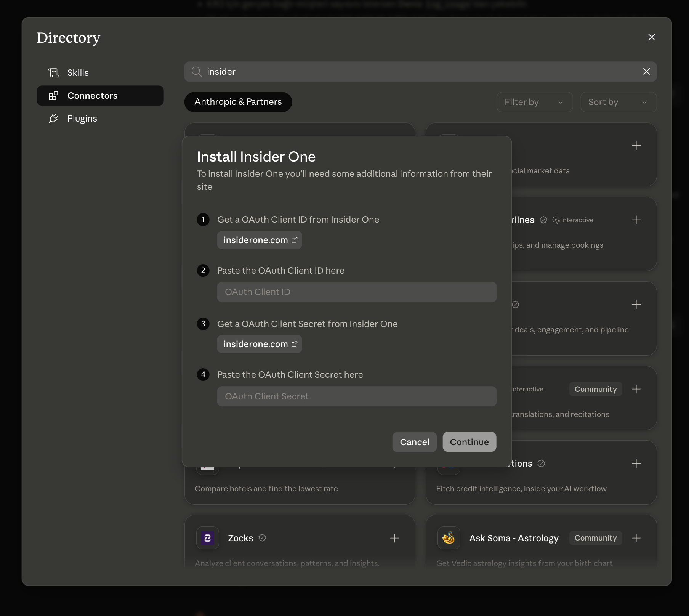Click the 'Install Insider One' heading
The image size is (689, 616).
[x=256, y=157]
